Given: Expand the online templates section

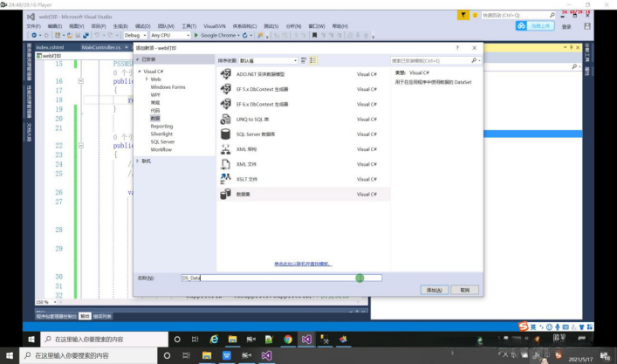Looking at the screenshot, I should click(137, 161).
